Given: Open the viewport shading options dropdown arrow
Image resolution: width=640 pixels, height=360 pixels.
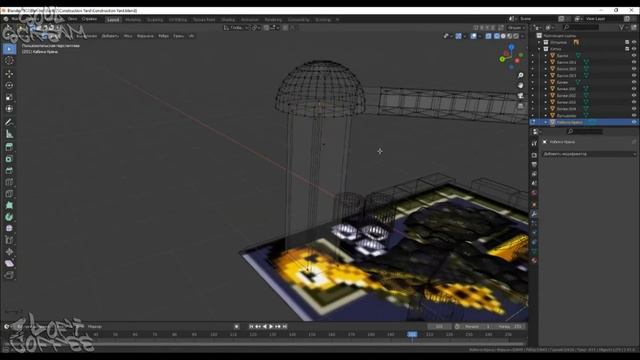Looking at the screenshot, I should [x=522, y=36].
